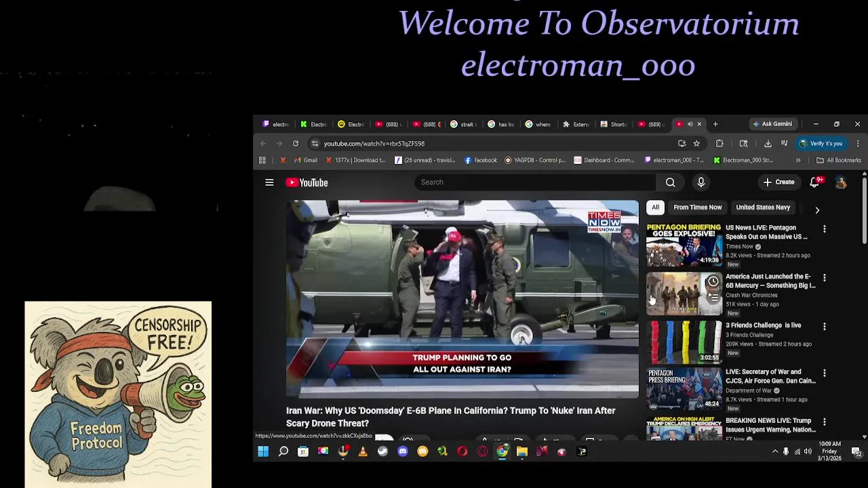This screenshot has height=488, width=868.
Task: Open a new Chrome tab
Action: pos(715,124)
